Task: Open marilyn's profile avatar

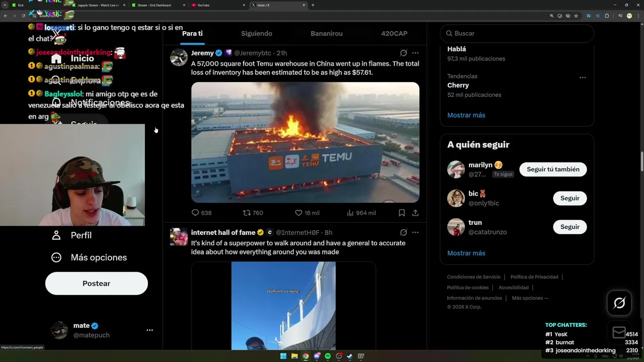Action: (456, 169)
